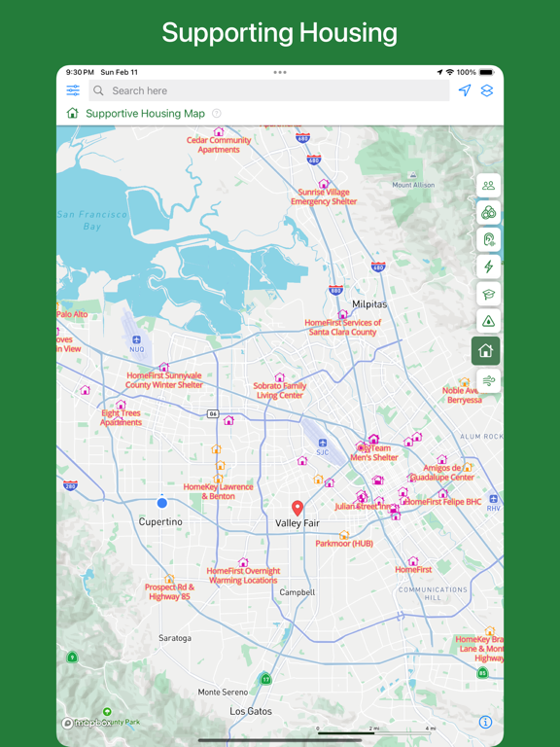Click the Supportive Housing Map title

point(145,114)
